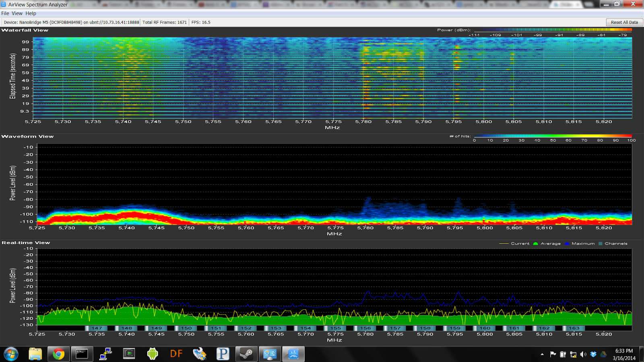The image size is (644, 362).
Task: Select channel 149 marker in Real-time View
Action: pos(156,328)
